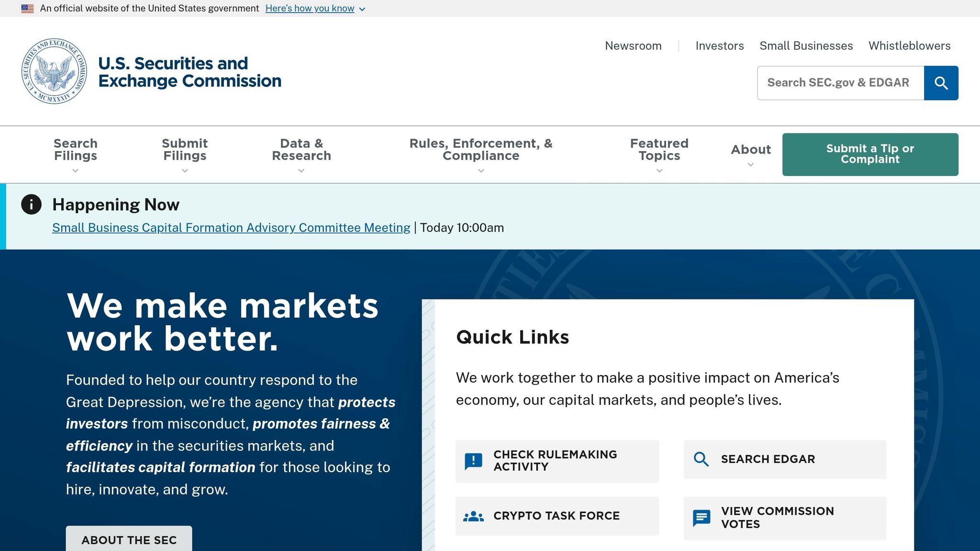Click the Happening Now info icon

pyautogui.click(x=32, y=205)
